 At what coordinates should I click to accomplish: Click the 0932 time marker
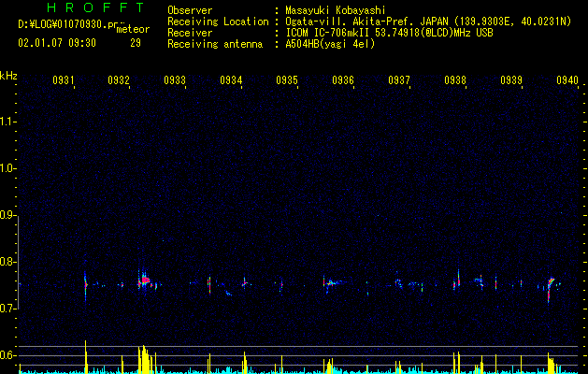click(119, 79)
